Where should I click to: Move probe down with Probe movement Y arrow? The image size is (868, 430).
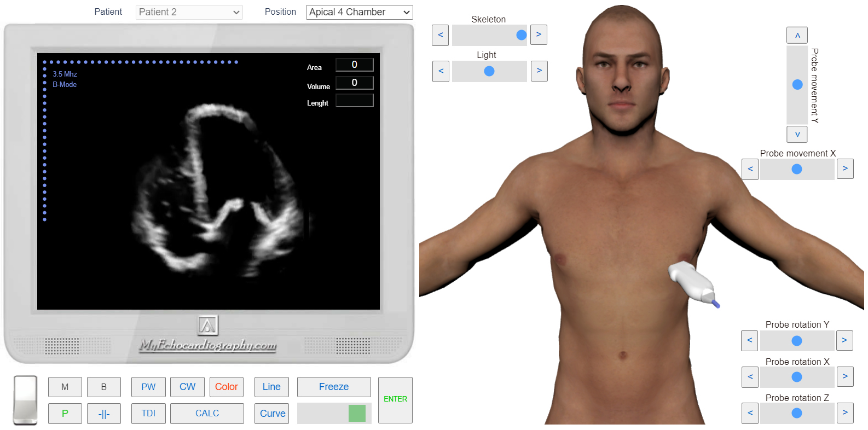797,134
